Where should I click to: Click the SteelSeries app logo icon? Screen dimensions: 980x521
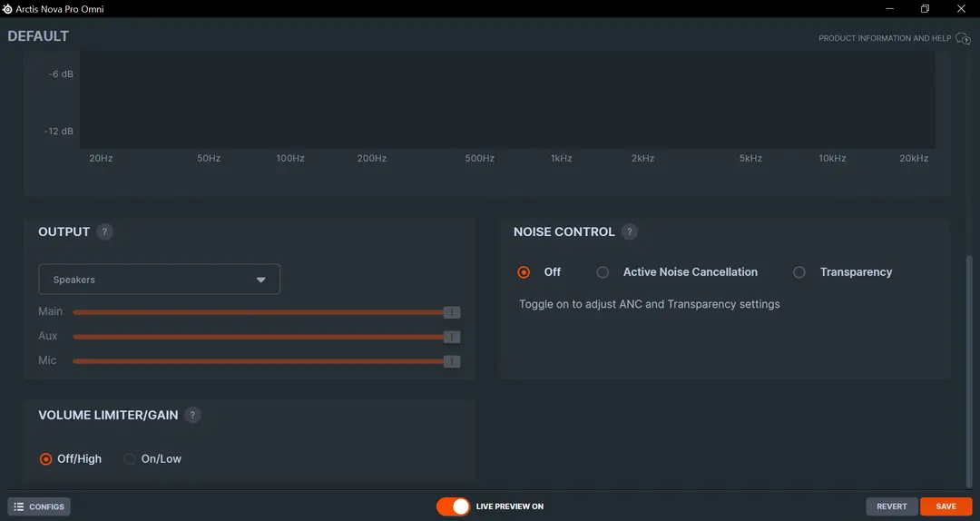pyautogui.click(x=7, y=9)
